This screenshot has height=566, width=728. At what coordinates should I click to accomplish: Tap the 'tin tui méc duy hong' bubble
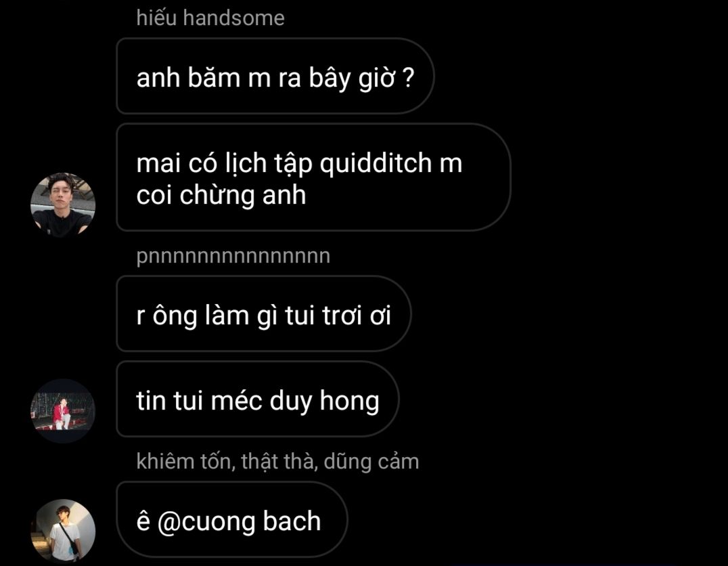(x=257, y=399)
